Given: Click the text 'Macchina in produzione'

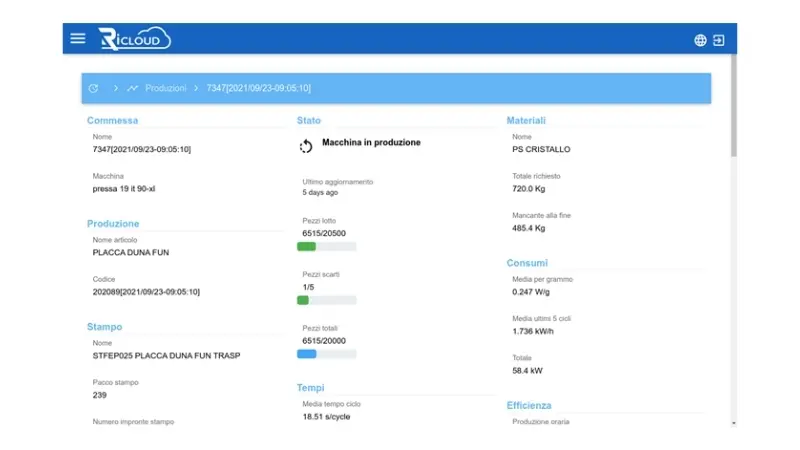Looking at the screenshot, I should pos(371,142).
